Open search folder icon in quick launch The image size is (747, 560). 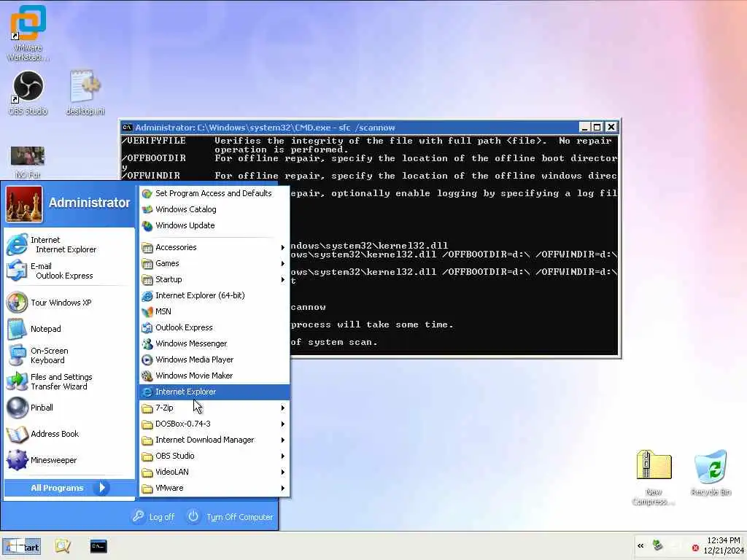tap(63, 546)
